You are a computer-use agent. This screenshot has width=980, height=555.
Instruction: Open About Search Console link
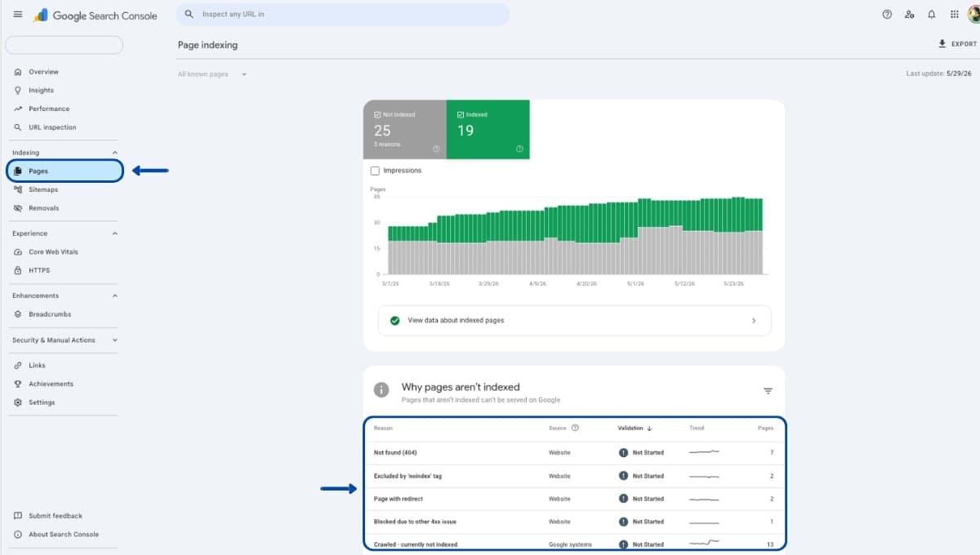click(64, 535)
